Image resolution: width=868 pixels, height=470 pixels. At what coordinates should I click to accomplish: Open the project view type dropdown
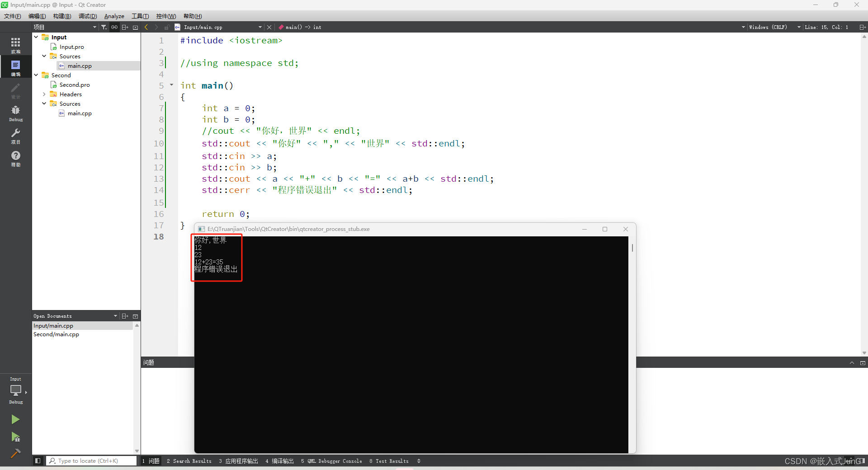coord(65,27)
